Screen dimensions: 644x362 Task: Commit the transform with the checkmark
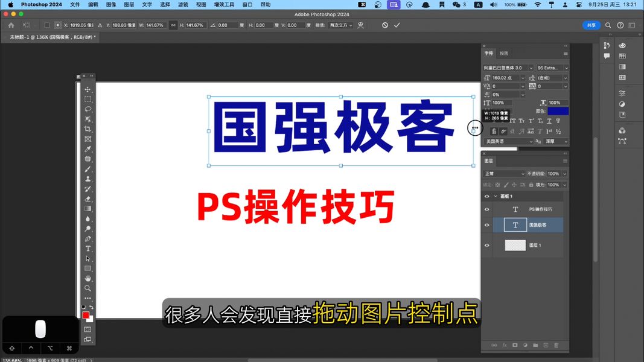397,25
